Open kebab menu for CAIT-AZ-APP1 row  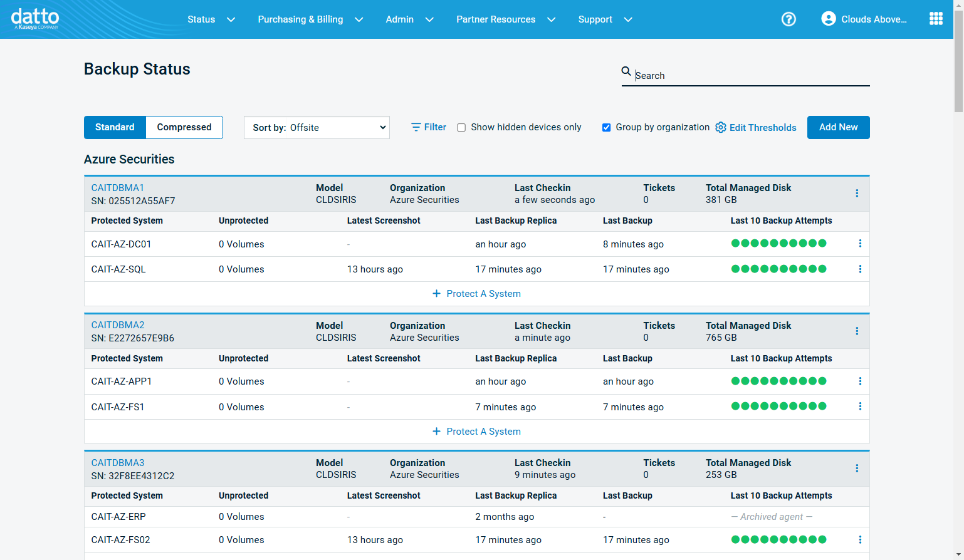pyautogui.click(x=860, y=381)
